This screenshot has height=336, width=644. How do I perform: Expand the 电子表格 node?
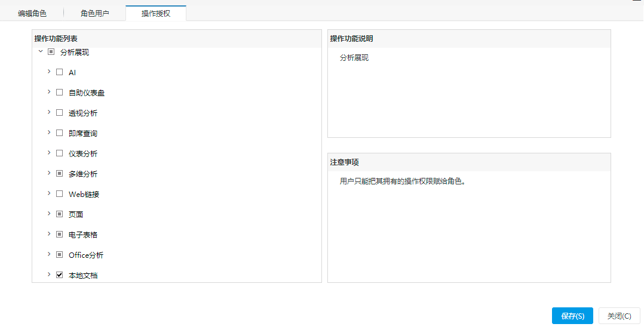click(49, 235)
